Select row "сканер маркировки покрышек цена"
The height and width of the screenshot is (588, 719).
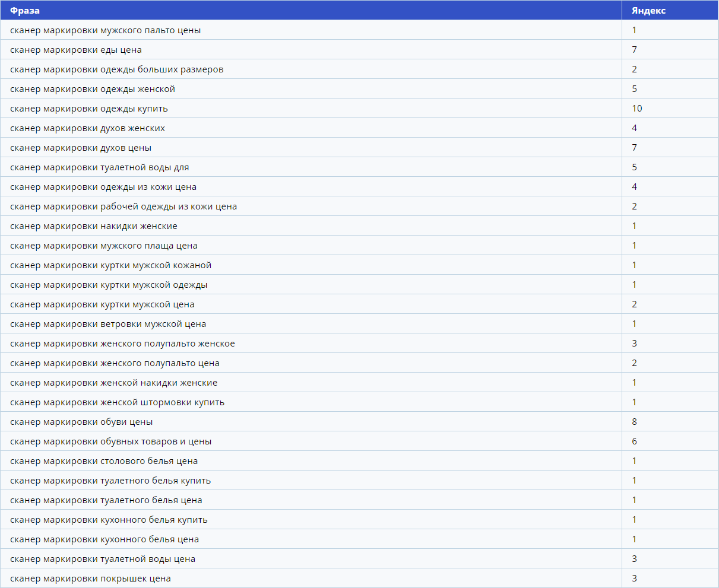pyautogui.click(x=359, y=579)
